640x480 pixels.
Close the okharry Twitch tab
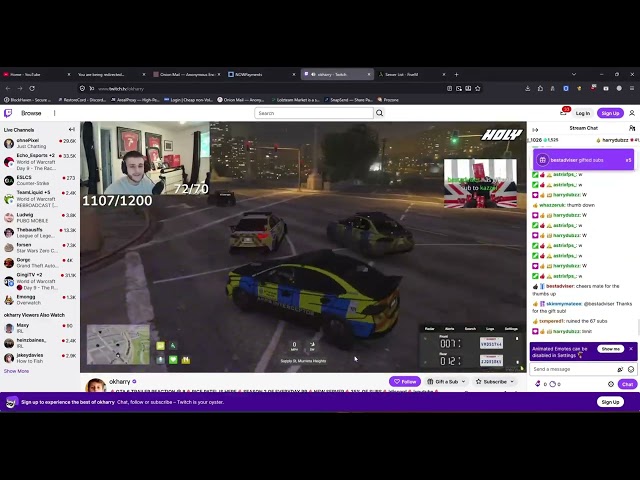click(369, 75)
